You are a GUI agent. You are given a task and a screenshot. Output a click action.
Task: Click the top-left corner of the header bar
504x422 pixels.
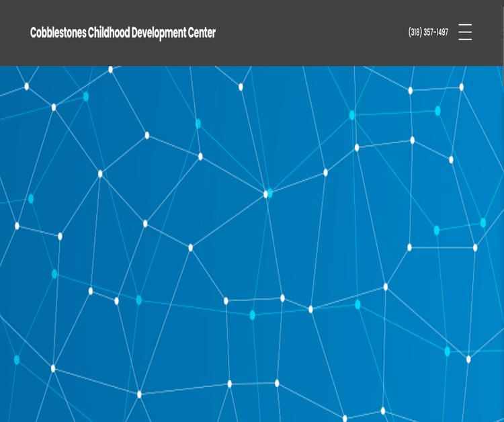[x=5, y=5]
